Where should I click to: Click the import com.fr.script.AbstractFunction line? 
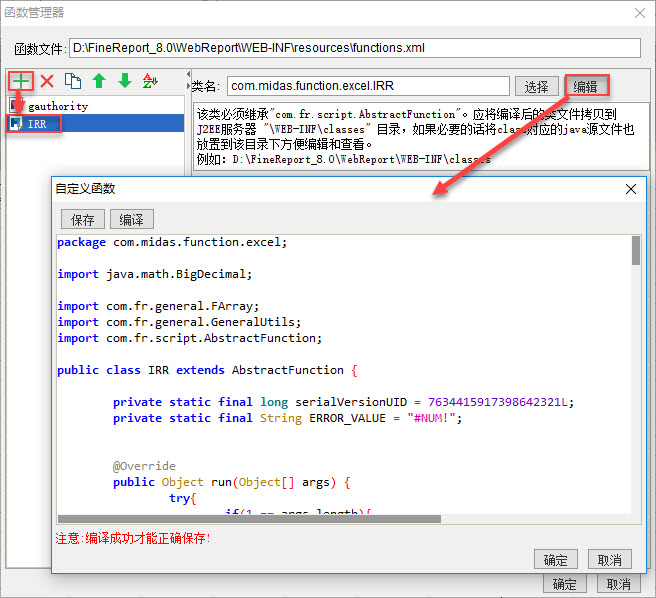(x=190, y=338)
